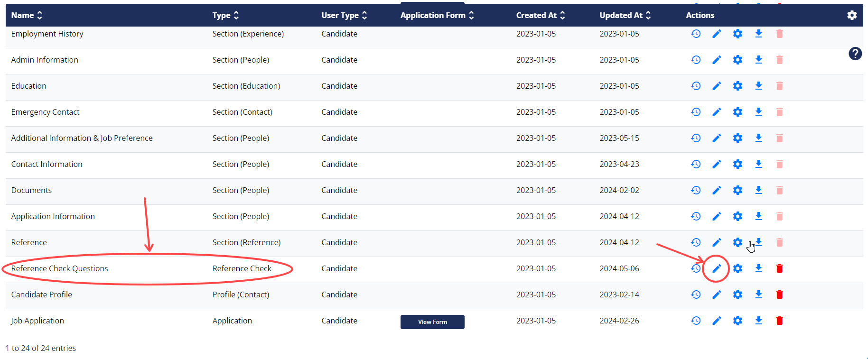The height and width of the screenshot is (359, 868).
Task: Open settings gear for Application Information row
Action: (737, 216)
